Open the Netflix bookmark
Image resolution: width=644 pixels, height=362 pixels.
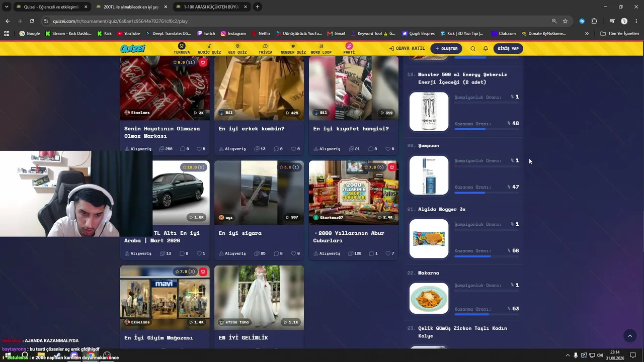click(x=261, y=34)
